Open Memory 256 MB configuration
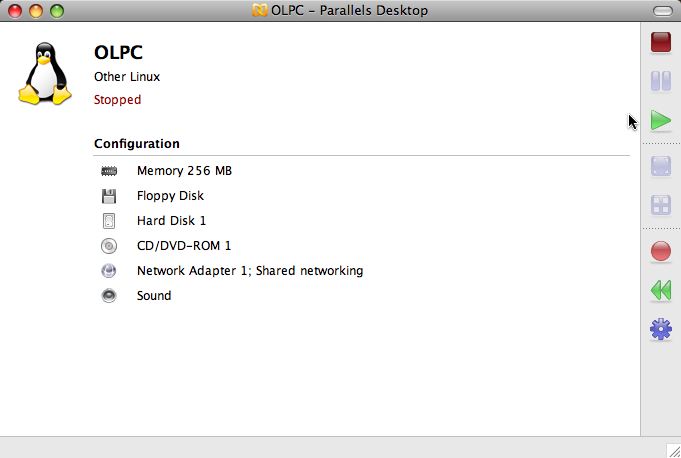 (184, 171)
